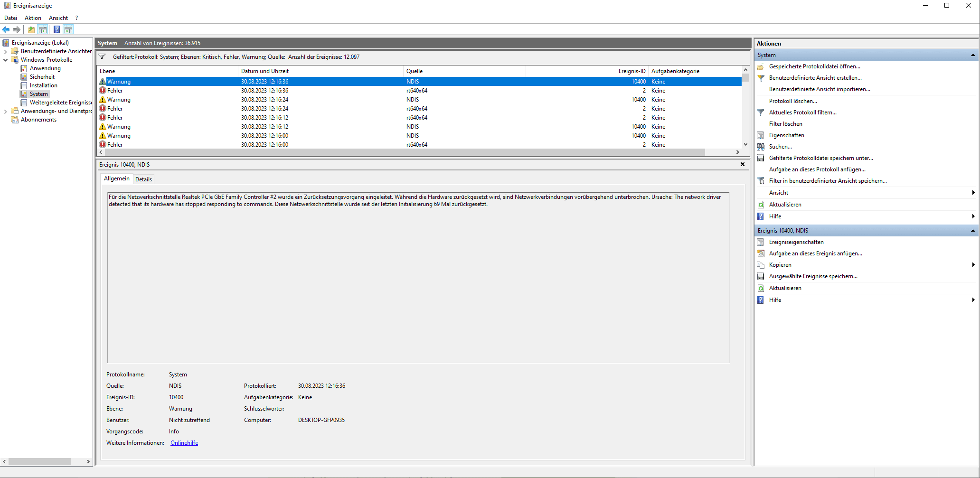Click the Back arrow toolbar icon
The image size is (980, 478).
(6, 29)
